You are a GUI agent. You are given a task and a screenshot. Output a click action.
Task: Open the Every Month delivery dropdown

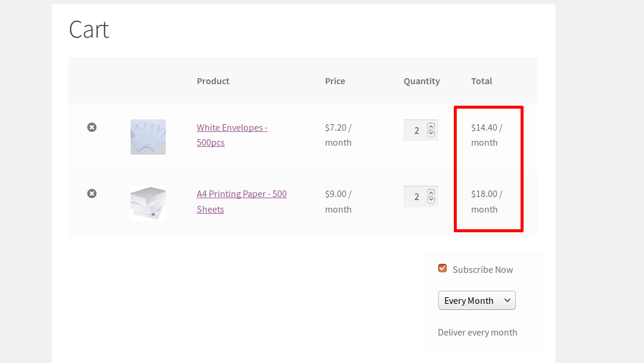[x=476, y=300]
